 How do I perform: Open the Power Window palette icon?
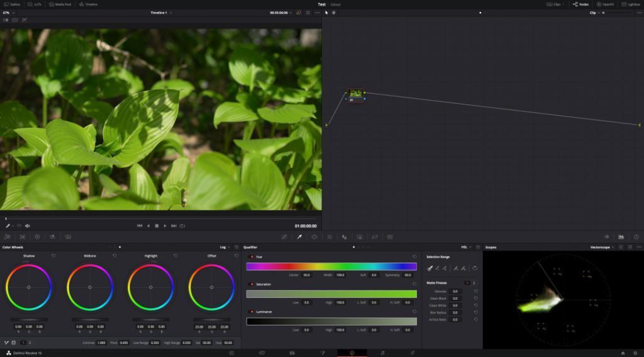[x=314, y=237]
